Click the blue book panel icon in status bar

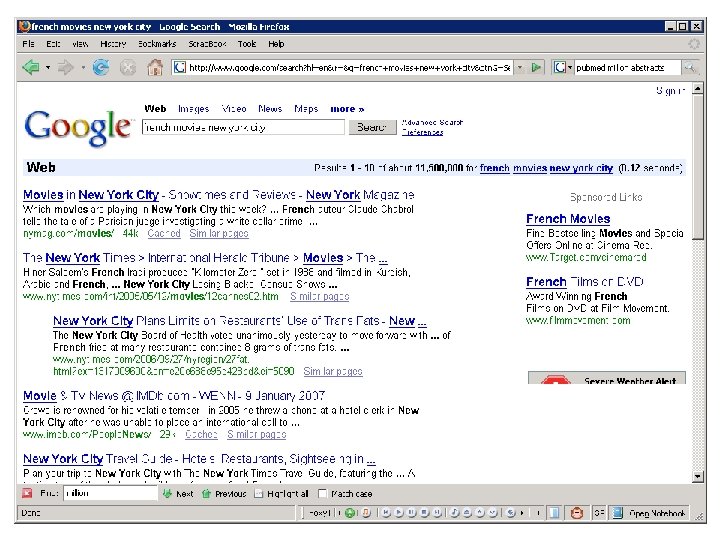(554, 512)
